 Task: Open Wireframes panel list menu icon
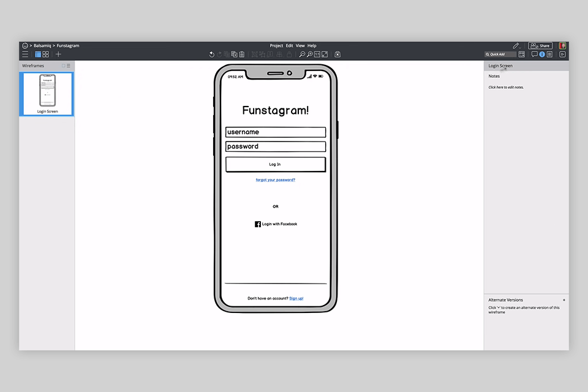click(68, 66)
